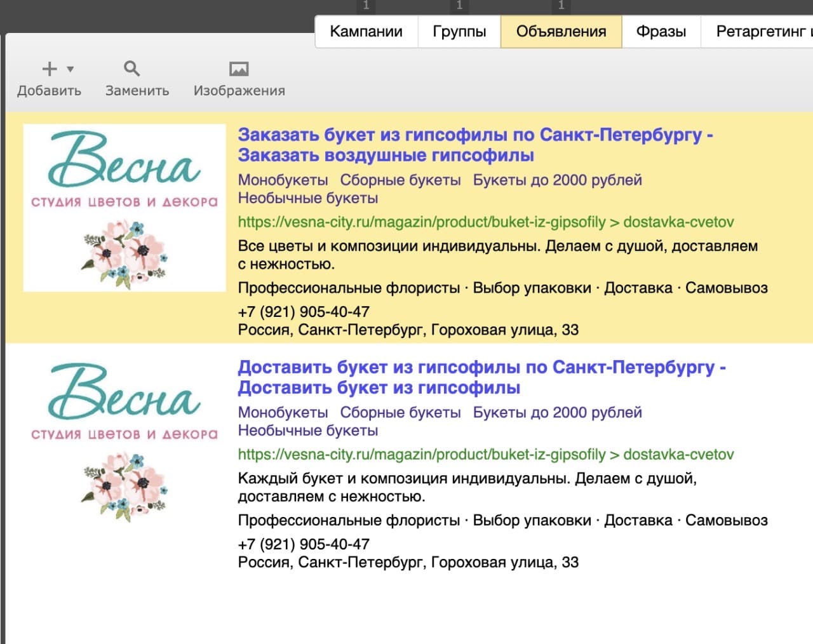Click the Весна logo image in the first ad
813x644 pixels.
click(123, 206)
